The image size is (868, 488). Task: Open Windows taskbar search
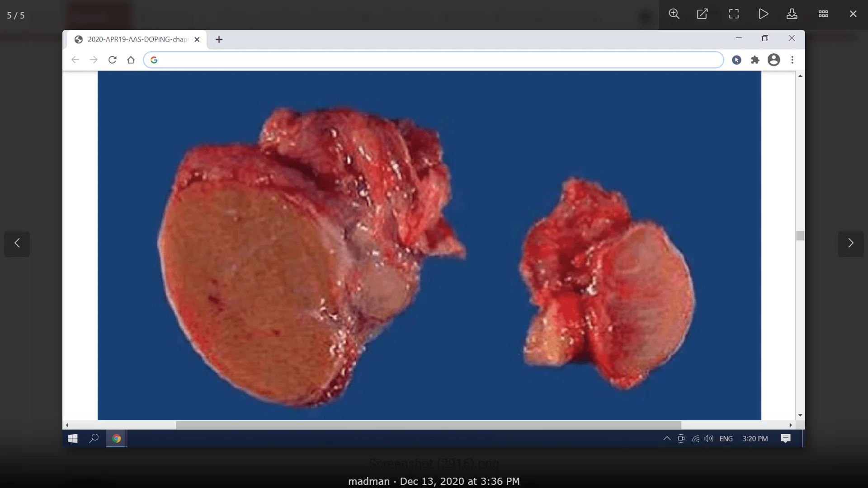pyautogui.click(x=94, y=438)
